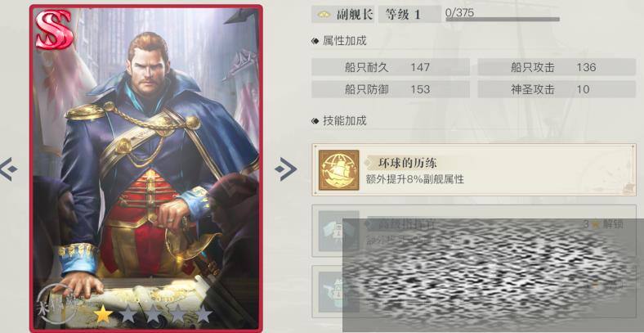644x333 pixels.
Task: Click the 0/375 experience progress bar
Action: [x=503, y=19]
